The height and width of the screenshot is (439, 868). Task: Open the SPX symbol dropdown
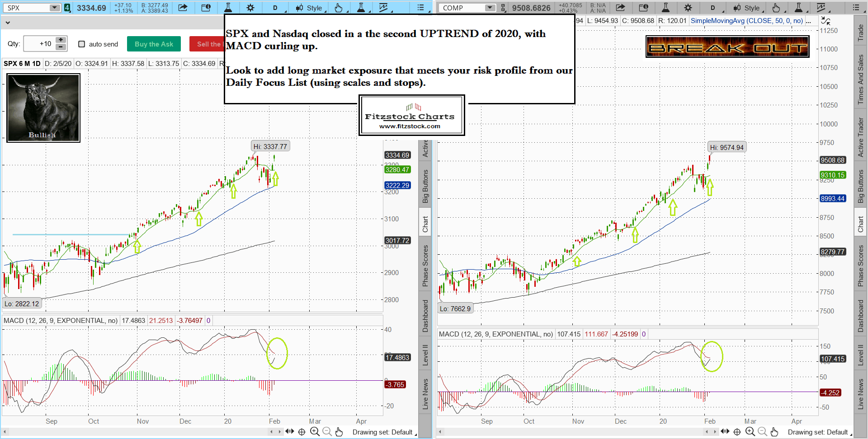pos(54,8)
